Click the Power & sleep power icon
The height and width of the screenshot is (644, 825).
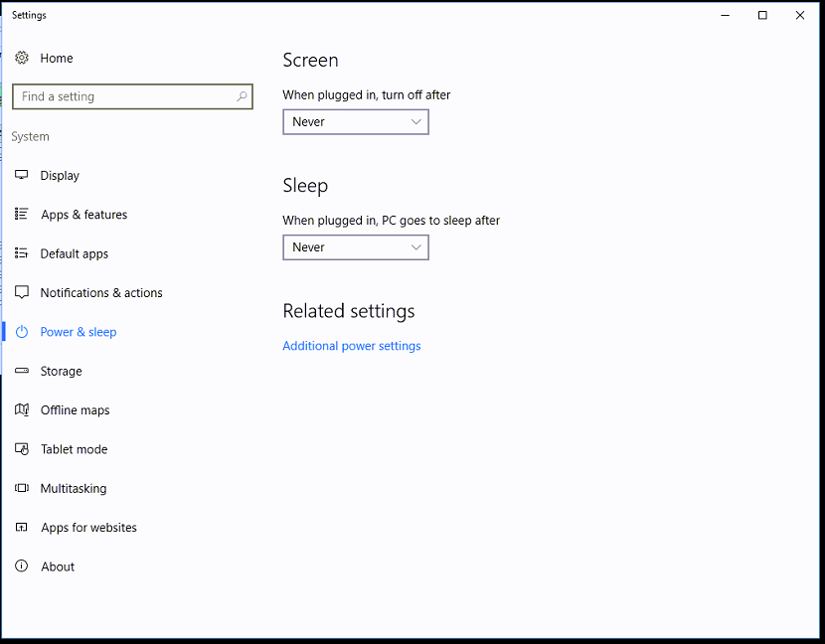click(22, 332)
